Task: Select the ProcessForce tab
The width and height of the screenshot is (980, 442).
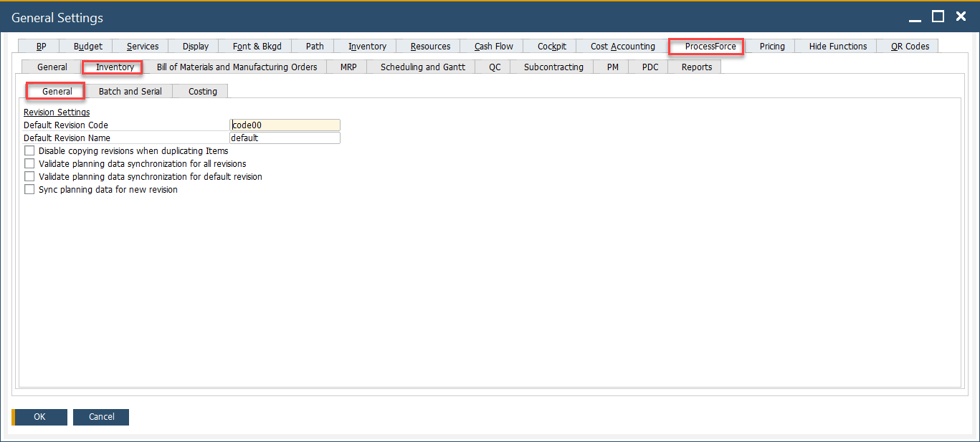Action: (710, 47)
